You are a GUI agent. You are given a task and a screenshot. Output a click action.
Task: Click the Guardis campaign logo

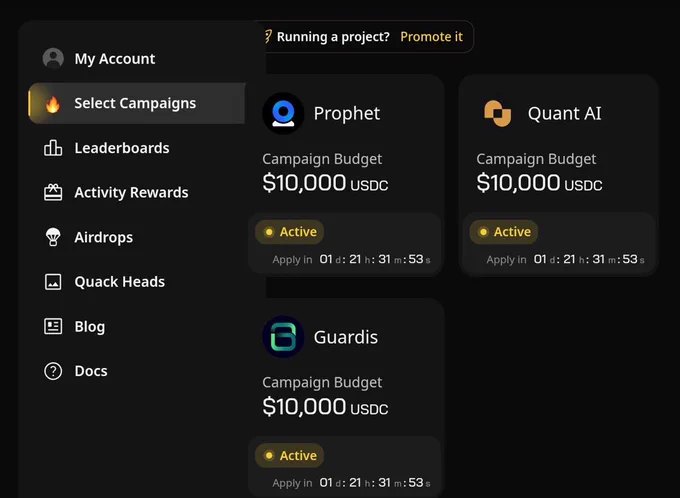(x=283, y=337)
